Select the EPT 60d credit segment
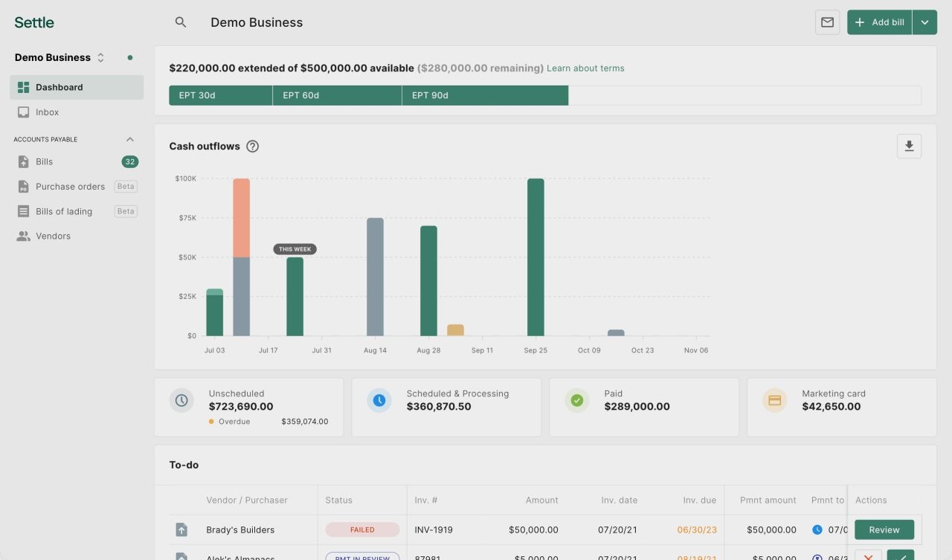The width and height of the screenshot is (952, 560). pyautogui.click(x=338, y=95)
